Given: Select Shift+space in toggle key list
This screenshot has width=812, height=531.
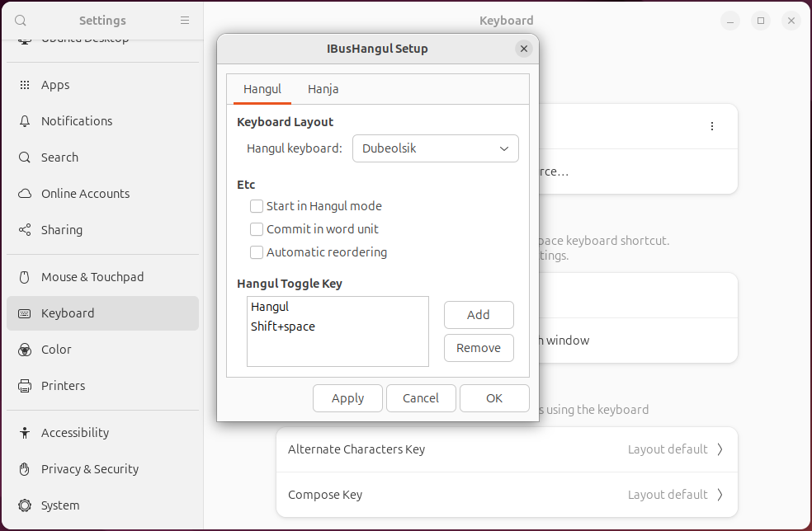Looking at the screenshot, I should [x=338, y=327].
